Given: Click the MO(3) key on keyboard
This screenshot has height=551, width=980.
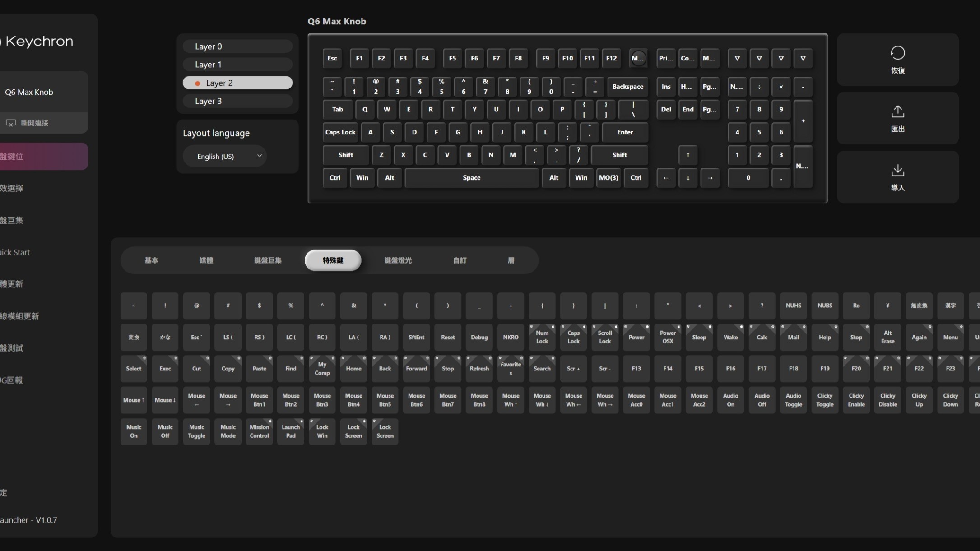Looking at the screenshot, I should (608, 178).
